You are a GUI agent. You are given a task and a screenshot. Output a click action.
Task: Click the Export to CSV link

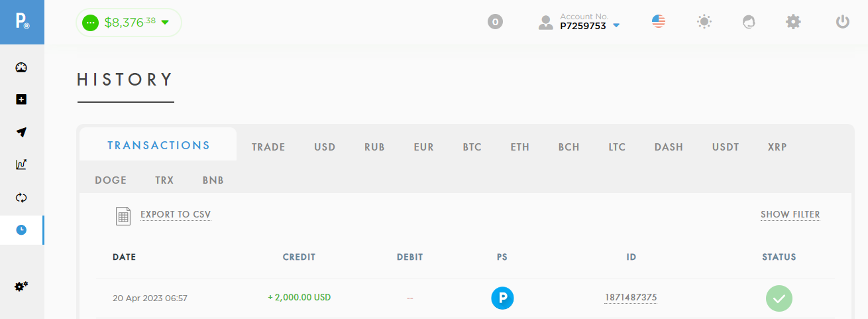(x=176, y=215)
